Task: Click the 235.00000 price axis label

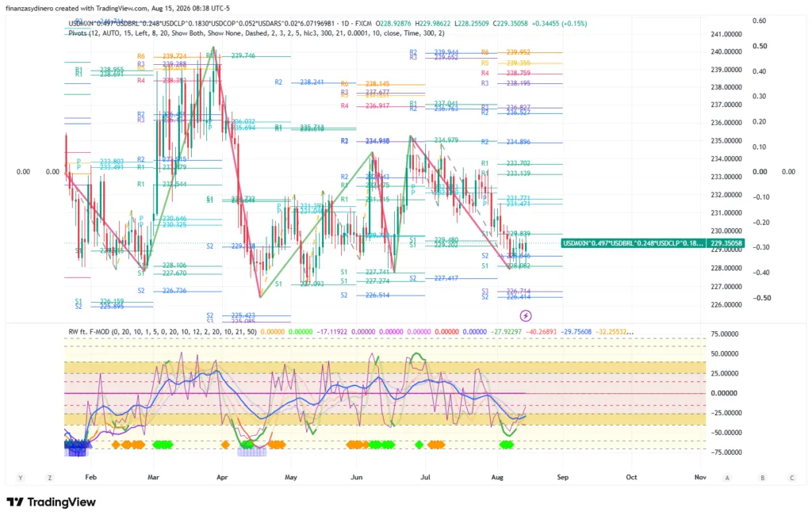Action: click(726, 141)
